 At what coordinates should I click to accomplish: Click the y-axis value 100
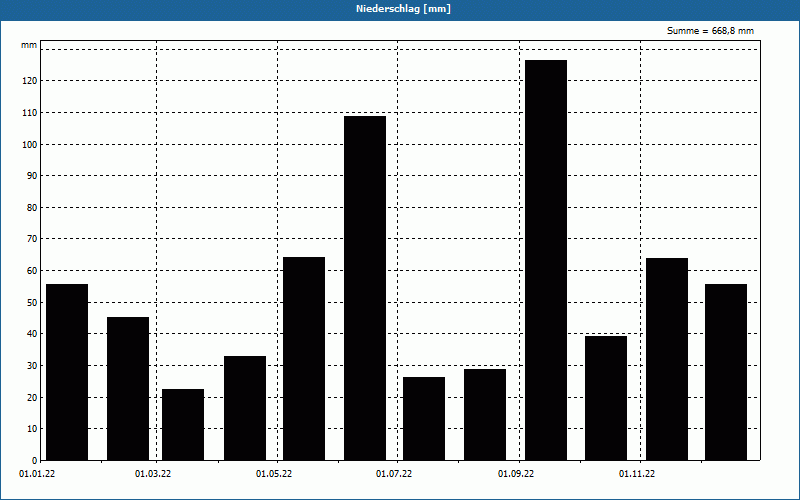(31, 144)
